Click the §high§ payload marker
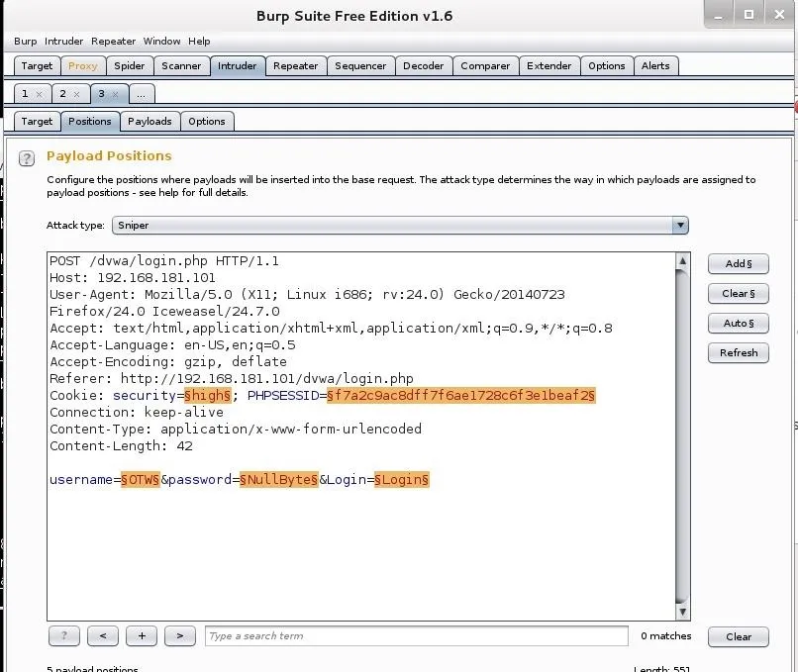 [208, 395]
